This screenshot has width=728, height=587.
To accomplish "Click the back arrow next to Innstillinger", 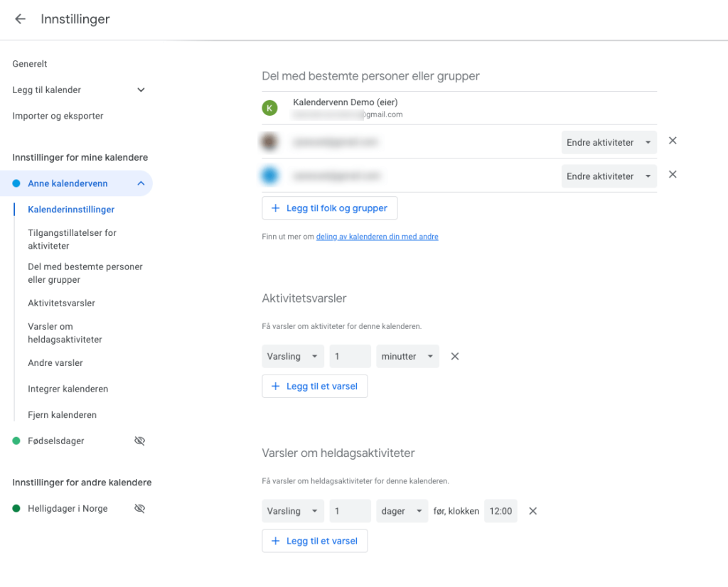I will (20, 19).
